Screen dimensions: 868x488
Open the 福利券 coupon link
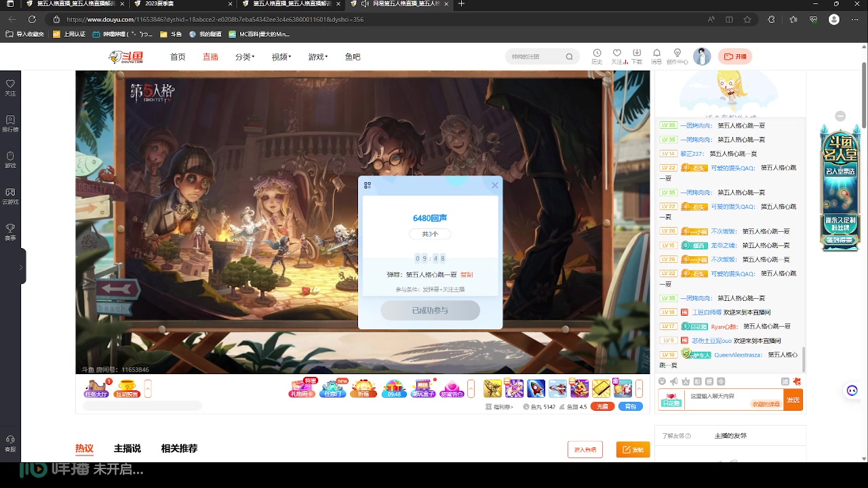pyautogui.click(x=498, y=407)
